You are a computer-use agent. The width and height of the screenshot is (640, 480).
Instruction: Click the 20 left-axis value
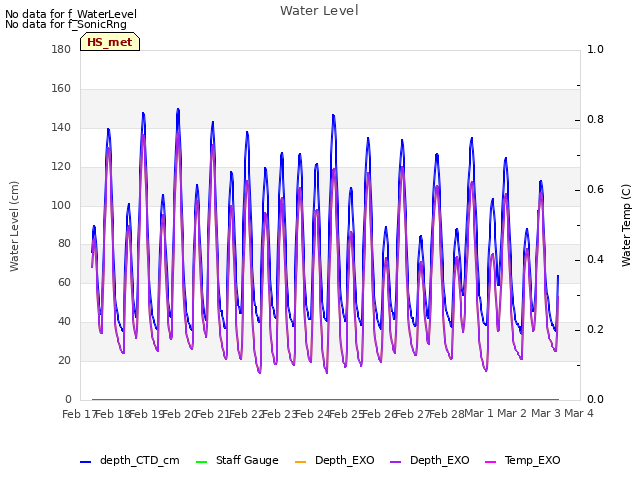(64, 361)
